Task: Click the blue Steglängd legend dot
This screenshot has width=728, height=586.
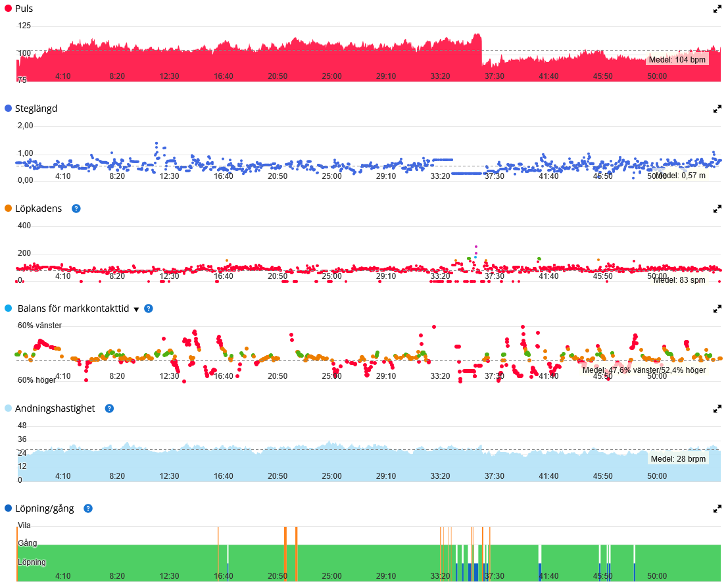Action: click(8, 109)
